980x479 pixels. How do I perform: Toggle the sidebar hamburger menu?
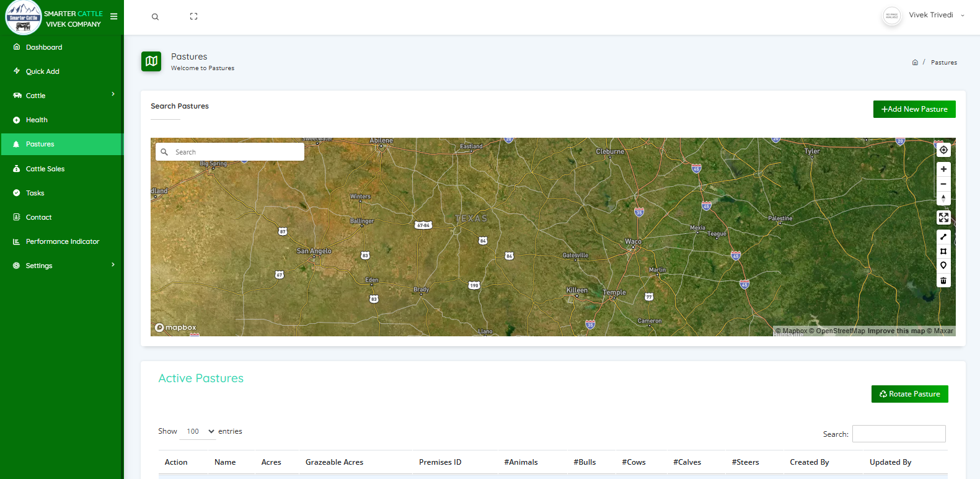pos(113,17)
